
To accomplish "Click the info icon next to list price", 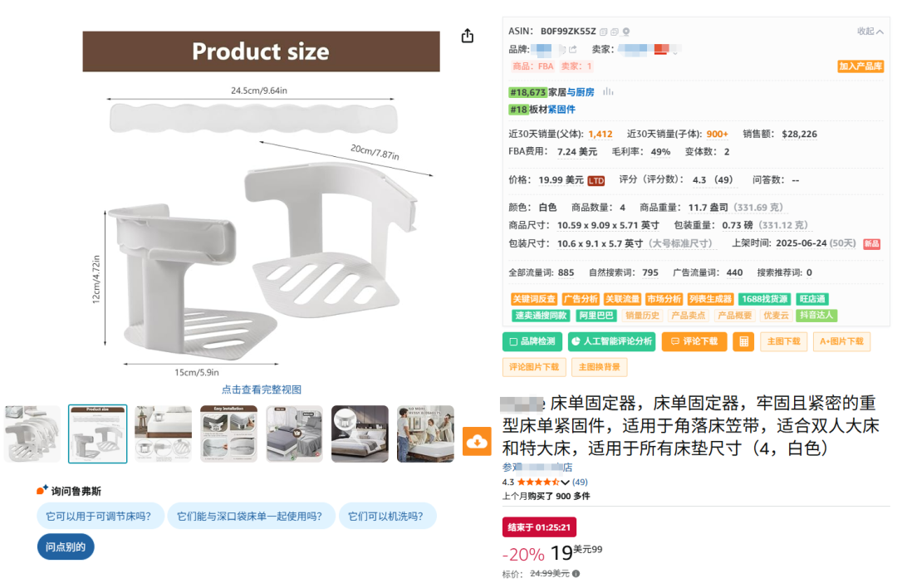I will [576, 573].
